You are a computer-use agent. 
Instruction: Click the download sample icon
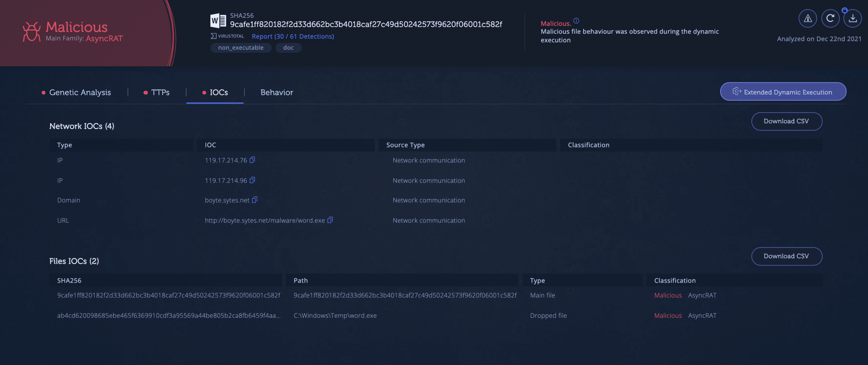[x=853, y=18]
